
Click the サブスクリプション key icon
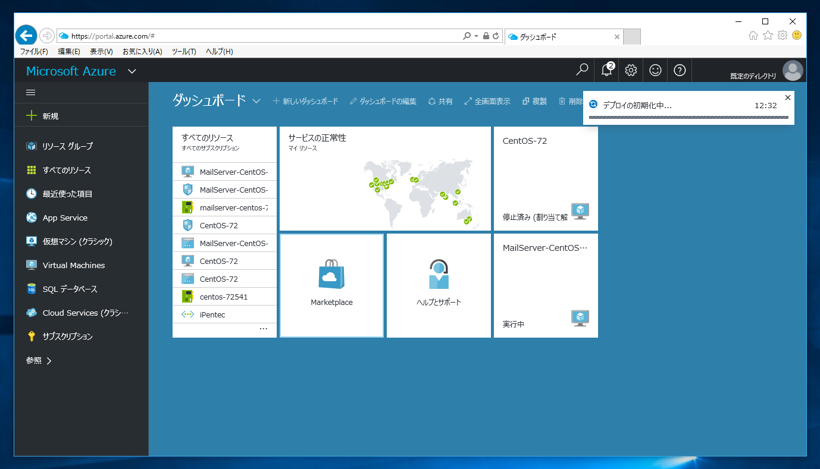click(31, 336)
